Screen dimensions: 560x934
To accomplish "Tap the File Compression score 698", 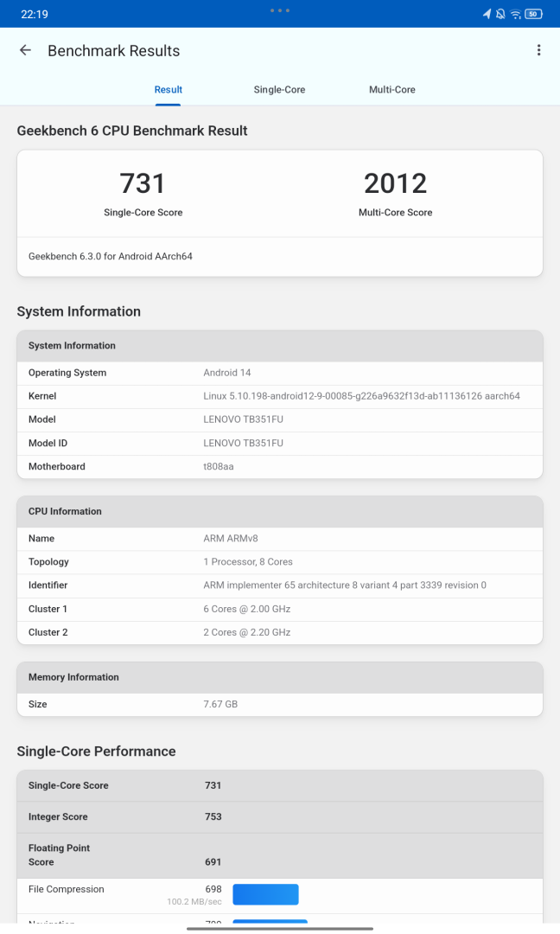I will tap(213, 889).
